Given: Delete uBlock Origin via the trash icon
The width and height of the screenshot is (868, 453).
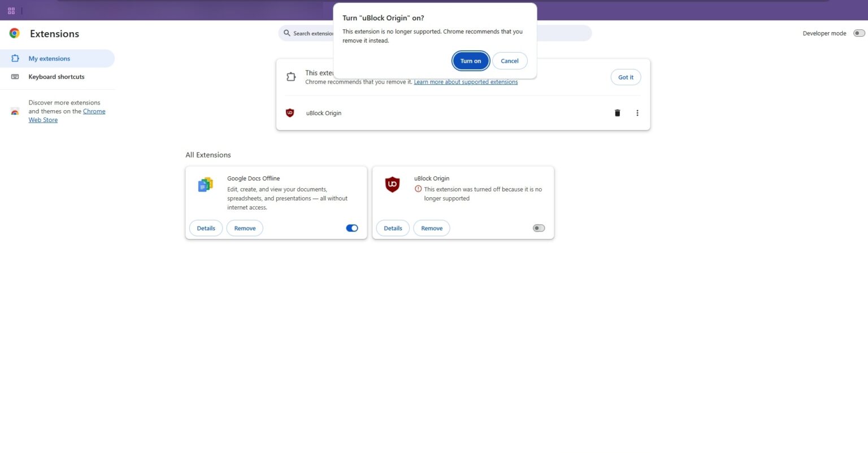Looking at the screenshot, I should [617, 113].
